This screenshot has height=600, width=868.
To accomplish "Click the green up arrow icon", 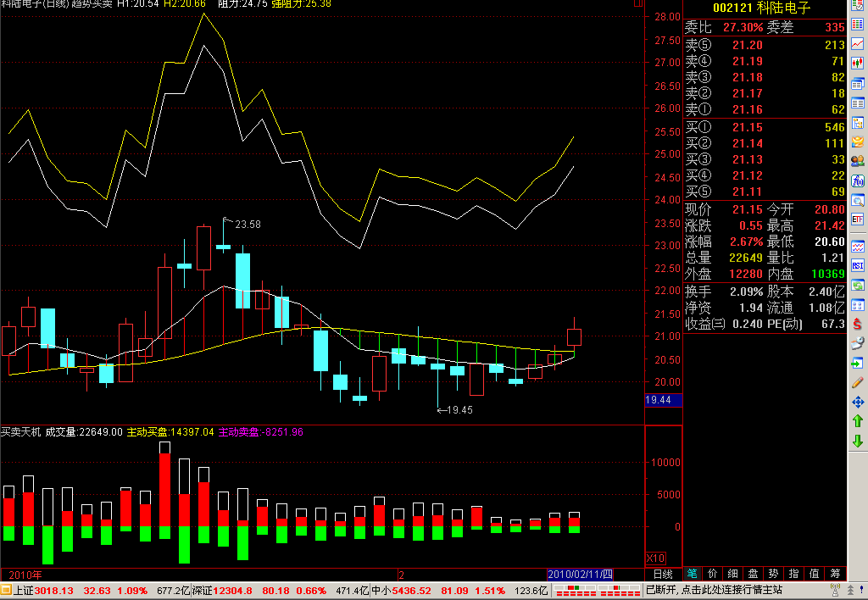I will point(858,421).
